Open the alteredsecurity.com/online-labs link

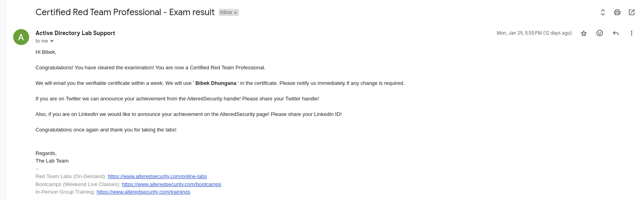(157, 176)
